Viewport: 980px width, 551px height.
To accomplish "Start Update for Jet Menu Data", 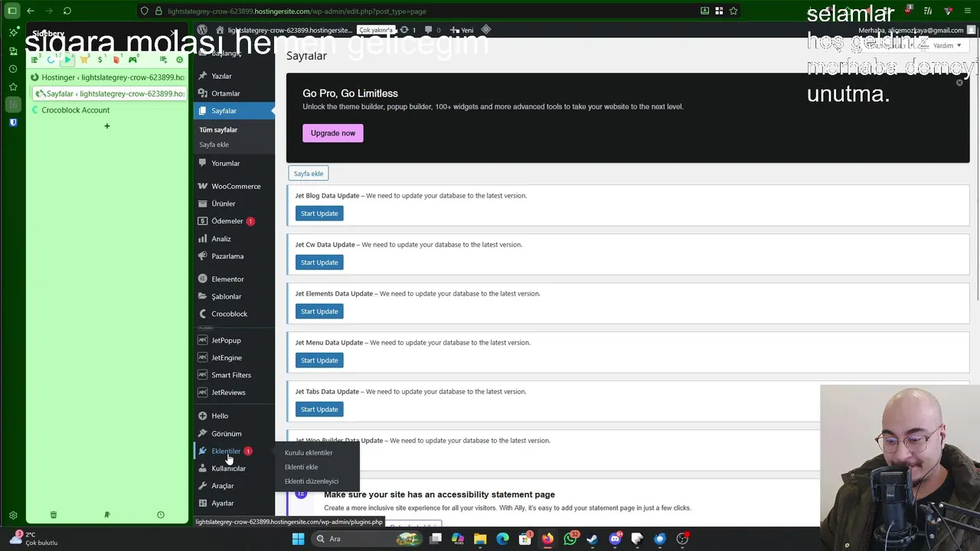I will click(319, 360).
